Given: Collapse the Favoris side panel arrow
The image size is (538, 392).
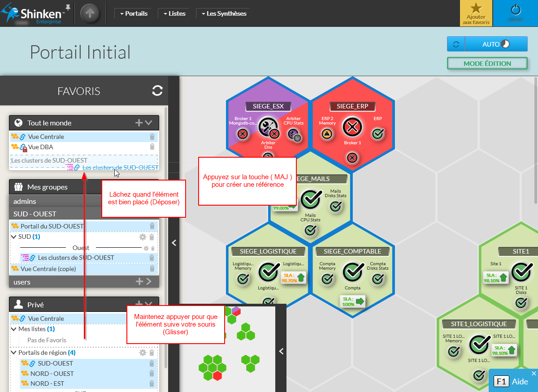Looking at the screenshot, I should (174, 243).
